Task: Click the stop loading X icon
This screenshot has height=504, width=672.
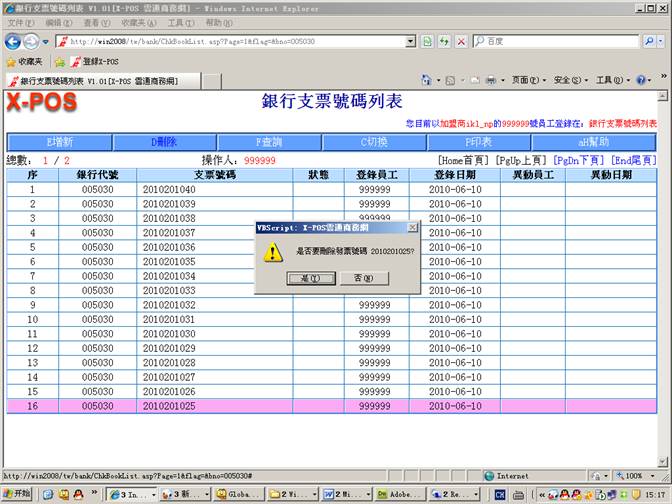Action: coord(460,42)
